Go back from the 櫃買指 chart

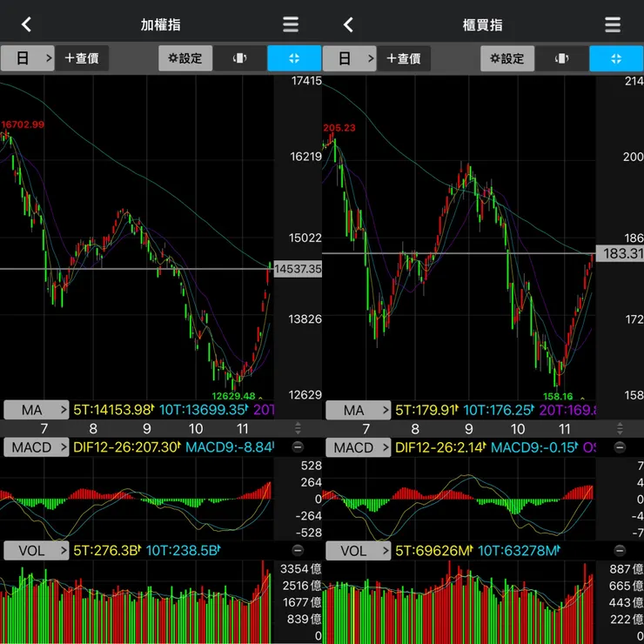(x=348, y=24)
